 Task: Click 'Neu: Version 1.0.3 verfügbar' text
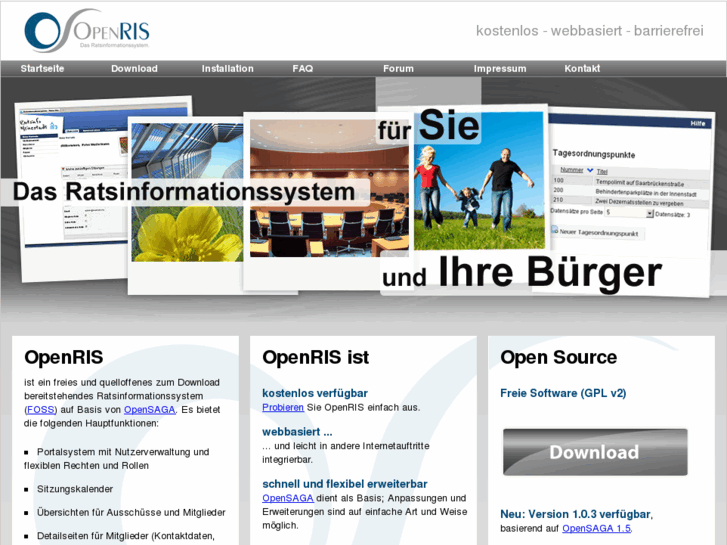pyautogui.click(x=576, y=514)
